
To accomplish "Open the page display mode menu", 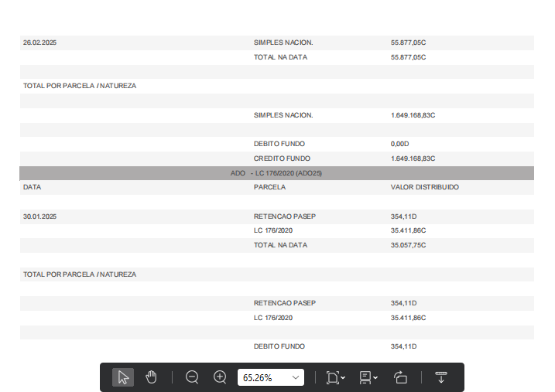I will (368, 377).
